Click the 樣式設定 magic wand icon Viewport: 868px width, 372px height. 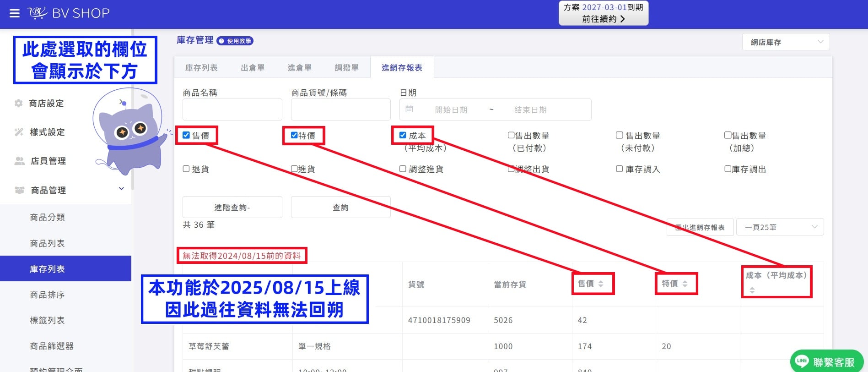click(19, 132)
